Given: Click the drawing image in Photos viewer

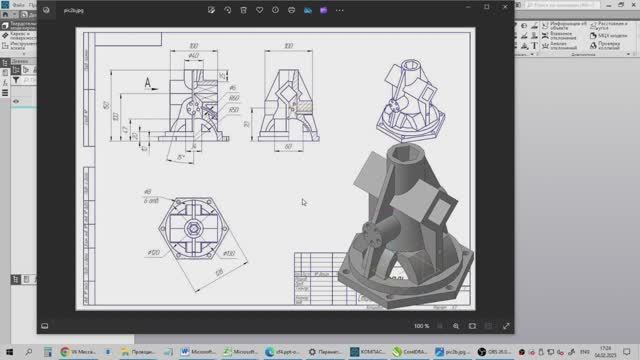Looking at the screenshot, I should point(276,169).
